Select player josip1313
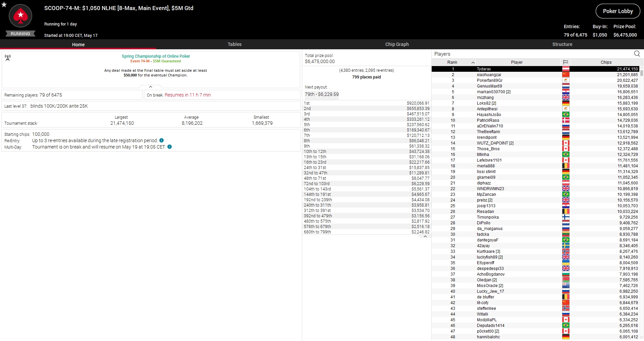 (535, 206)
